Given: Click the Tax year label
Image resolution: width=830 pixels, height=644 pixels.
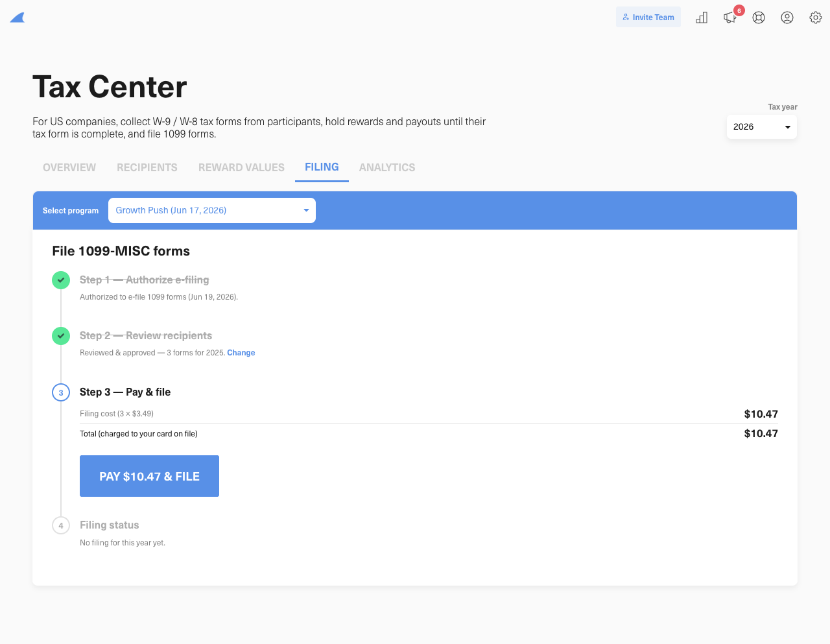Looking at the screenshot, I should click(783, 107).
